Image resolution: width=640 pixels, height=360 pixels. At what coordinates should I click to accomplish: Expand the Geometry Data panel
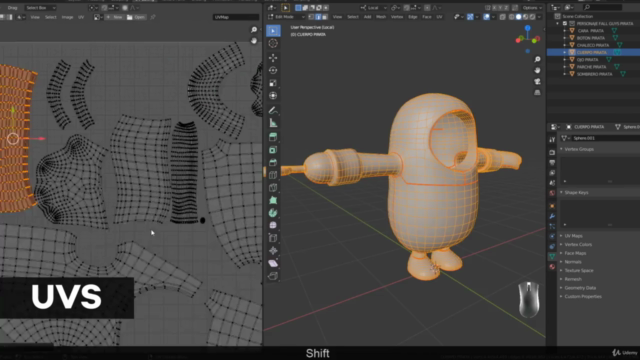click(580, 288)
